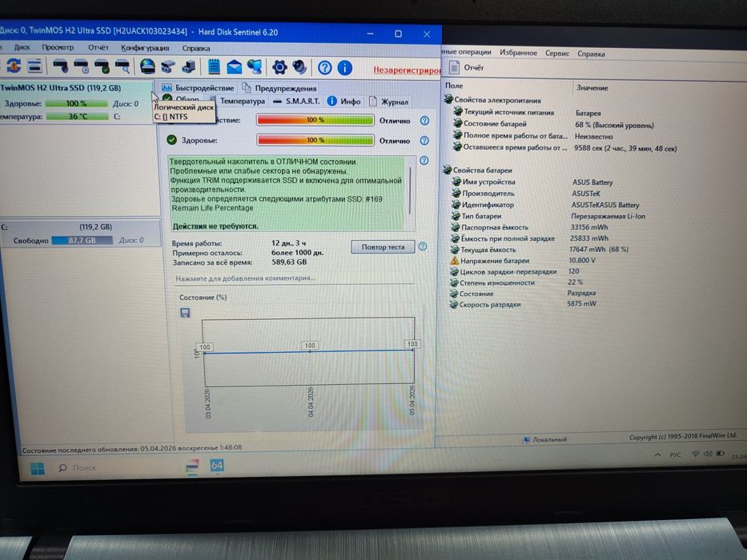
Task: Click the 36 °C temperature bar
Action: [x=77, y=116]
